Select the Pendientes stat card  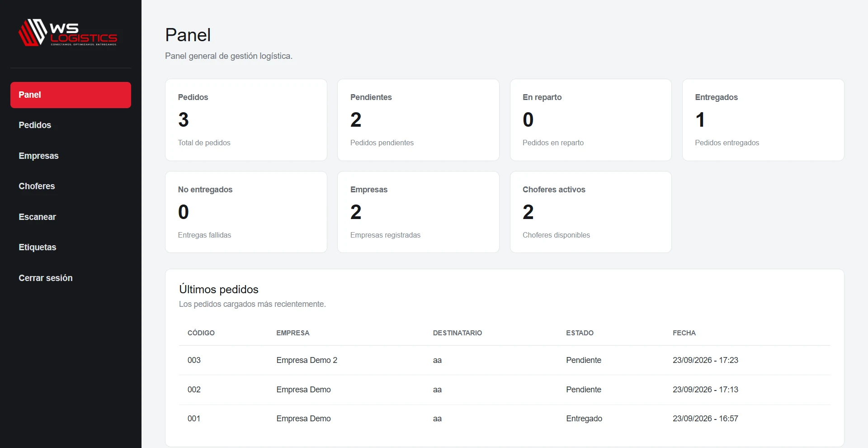tap(418, 120)
